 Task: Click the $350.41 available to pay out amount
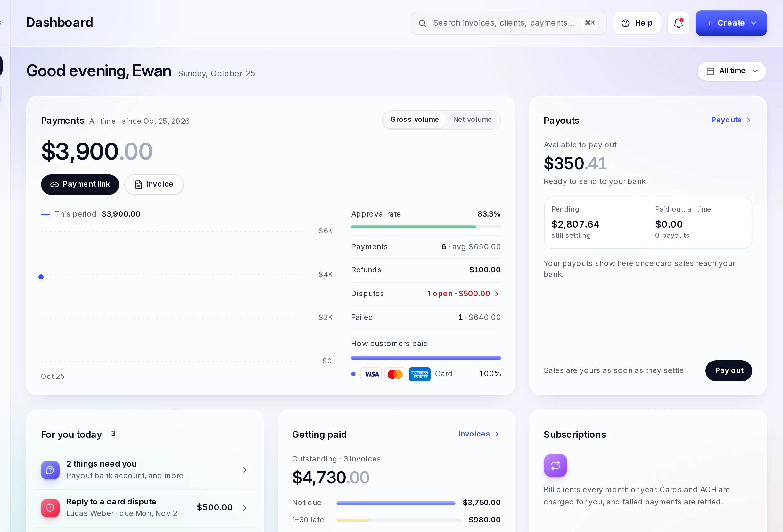point(575,163)
